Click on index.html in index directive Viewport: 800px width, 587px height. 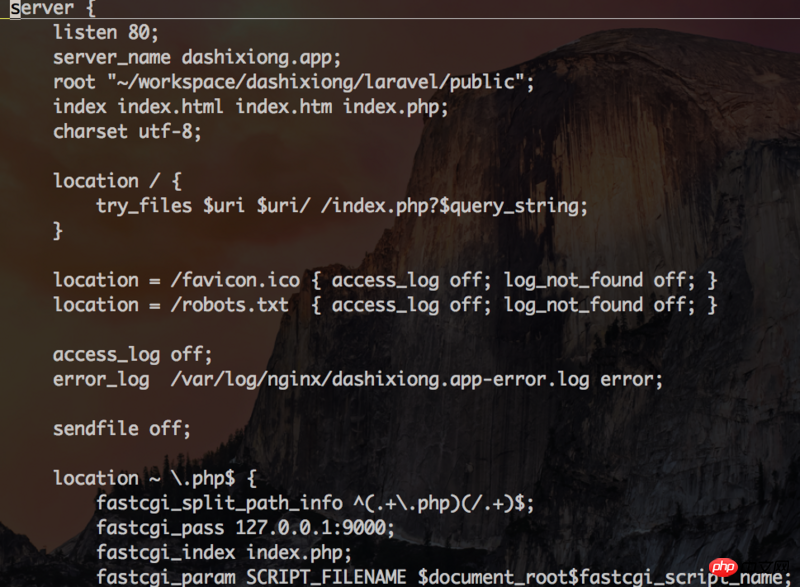click(x=170, y=107)
